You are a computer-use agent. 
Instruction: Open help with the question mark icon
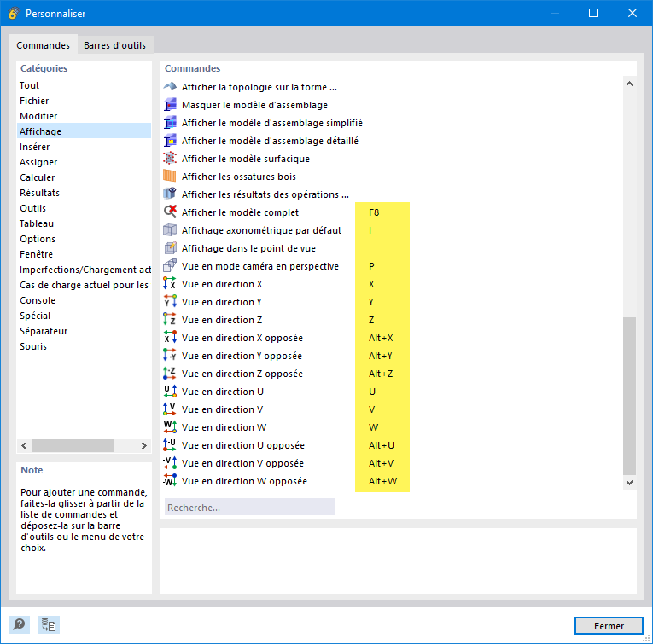(19, 624)
